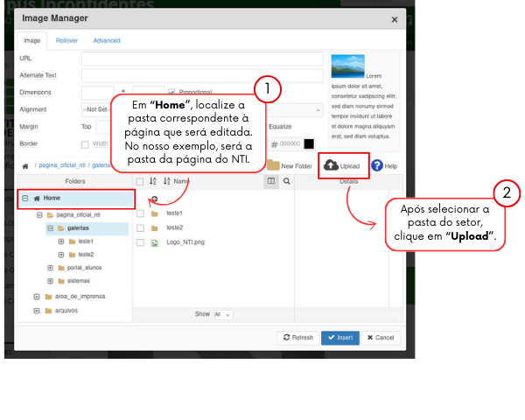Click the New Folder icon

(274, 165)
